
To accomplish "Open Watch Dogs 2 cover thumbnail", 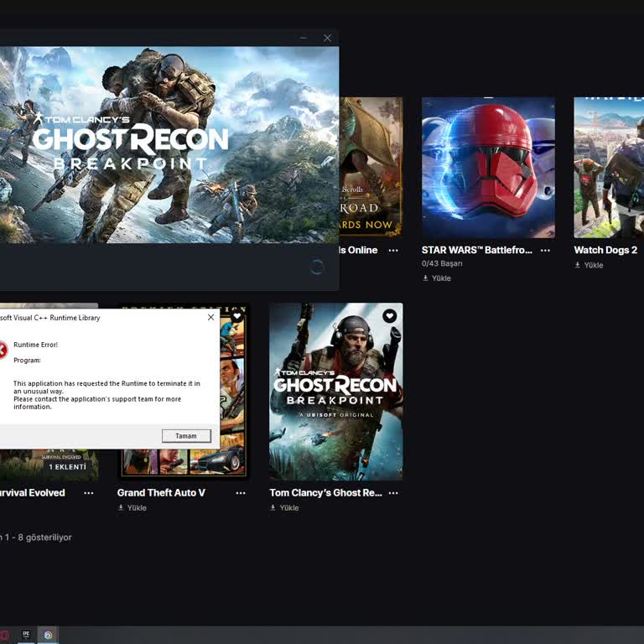I will tap(609, 168).
